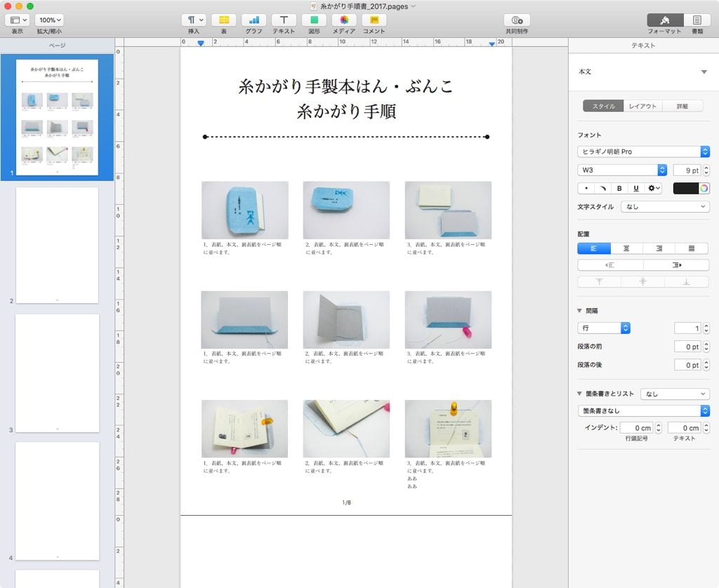Image resolution: width=719 pixels, height=588 pixels.
Task: Align text to top vertically
Action: (599, 282)
